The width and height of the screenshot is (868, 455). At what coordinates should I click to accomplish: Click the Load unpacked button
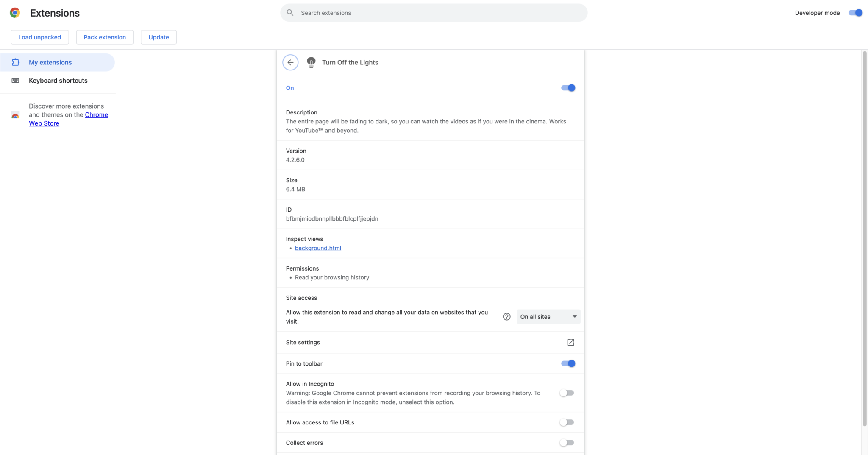point(39,37)
